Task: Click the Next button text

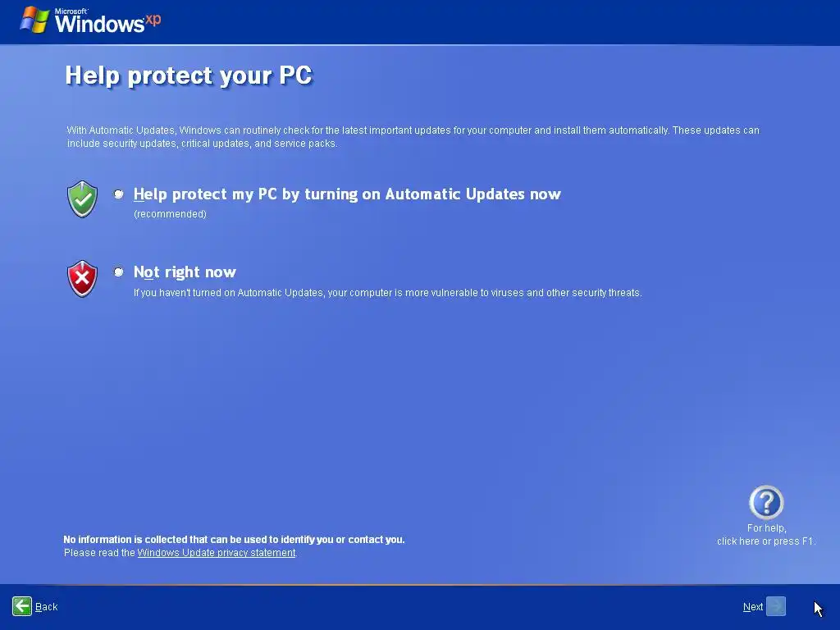Action: (753, 606)
